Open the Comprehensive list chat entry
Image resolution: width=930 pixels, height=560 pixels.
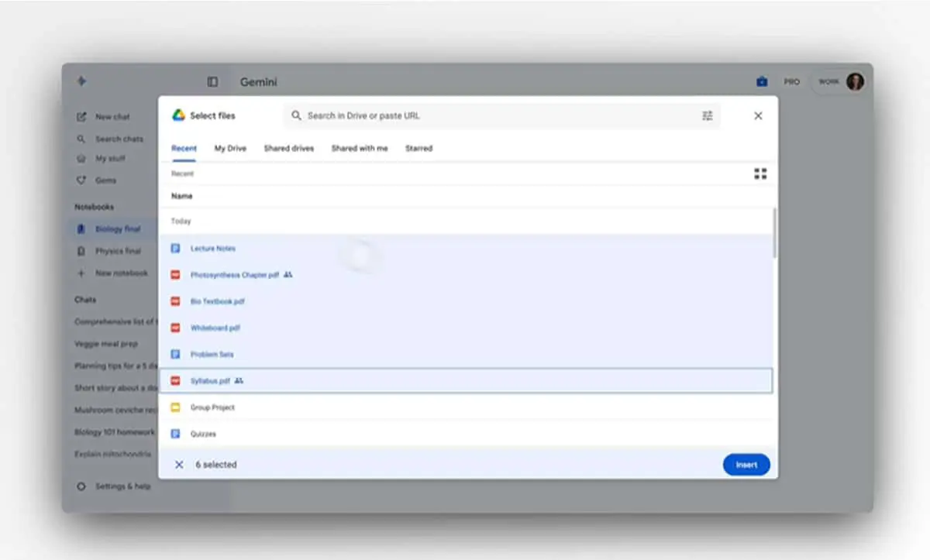(x=115, y=321)
